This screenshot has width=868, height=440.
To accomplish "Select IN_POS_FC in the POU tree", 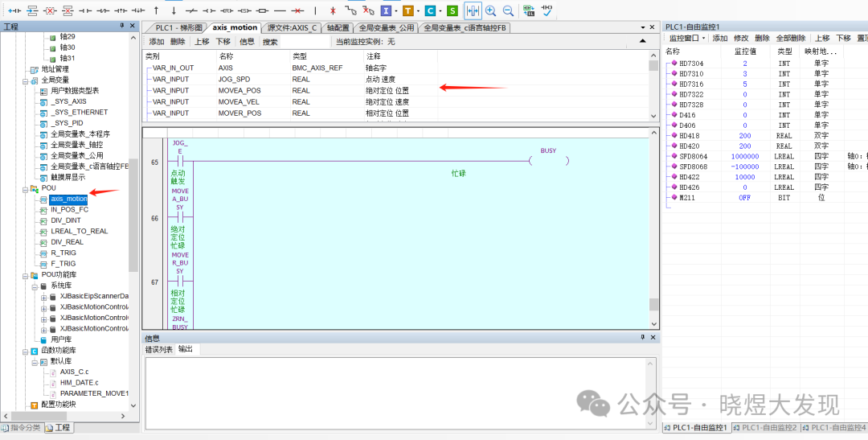I will [x=69, y=209].
